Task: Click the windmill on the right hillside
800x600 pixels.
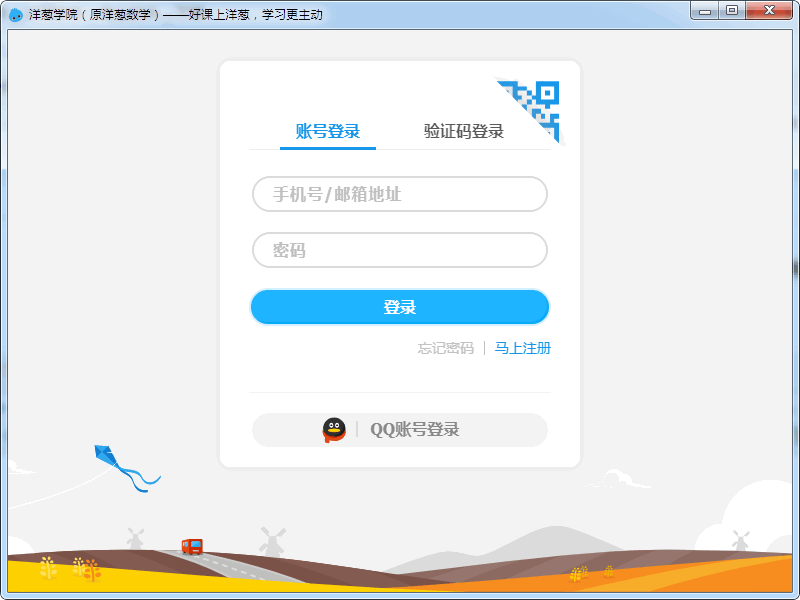Action: pos(741,538)
